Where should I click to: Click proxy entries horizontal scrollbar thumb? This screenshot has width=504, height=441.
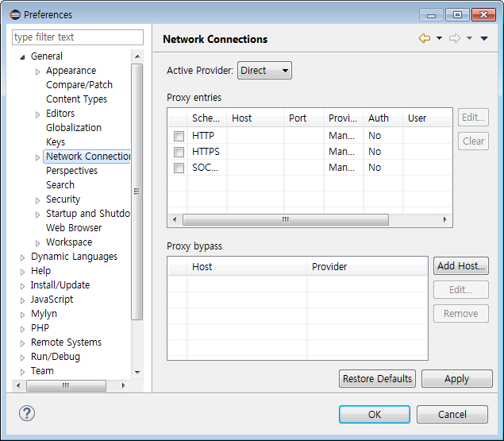286,220
